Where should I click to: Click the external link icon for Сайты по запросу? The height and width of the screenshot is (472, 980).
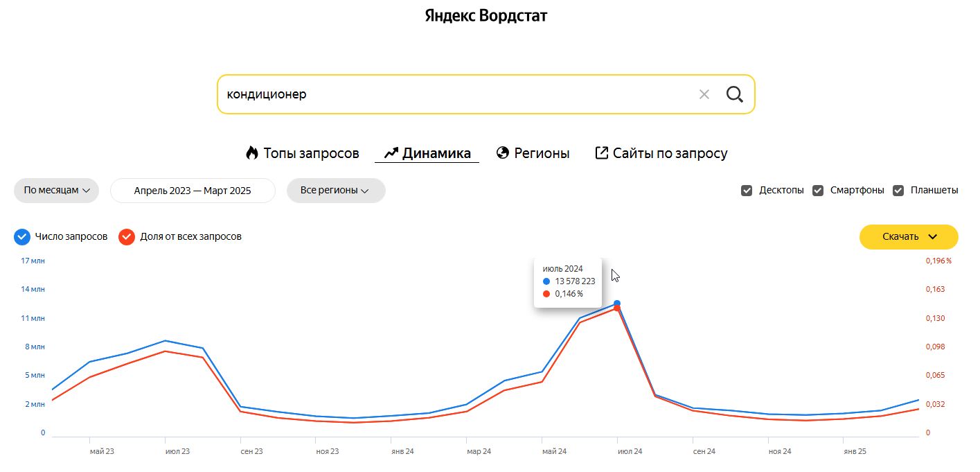(601, 153)
